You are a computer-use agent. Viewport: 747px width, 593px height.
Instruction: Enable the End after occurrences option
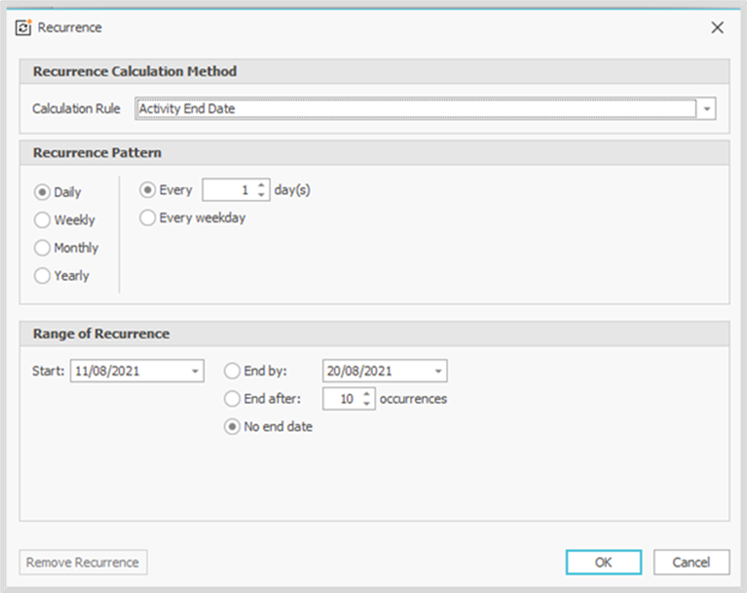click(232, 399)
